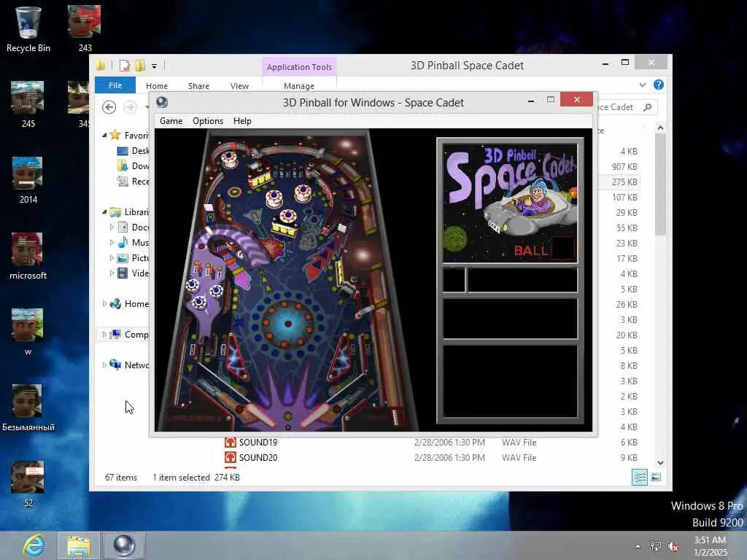
Task: Click the Homegroup icon in navigation pane
Action: click(x=115, y=303)
